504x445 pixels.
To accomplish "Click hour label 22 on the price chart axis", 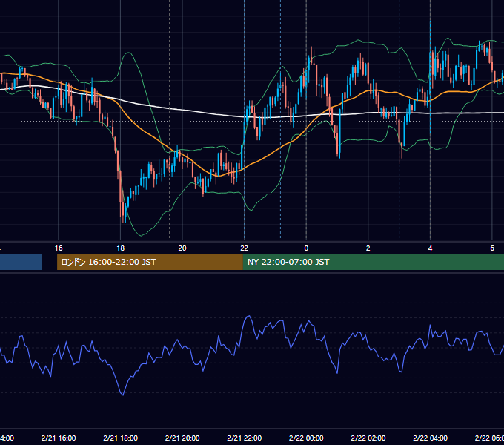I will 245,248.
